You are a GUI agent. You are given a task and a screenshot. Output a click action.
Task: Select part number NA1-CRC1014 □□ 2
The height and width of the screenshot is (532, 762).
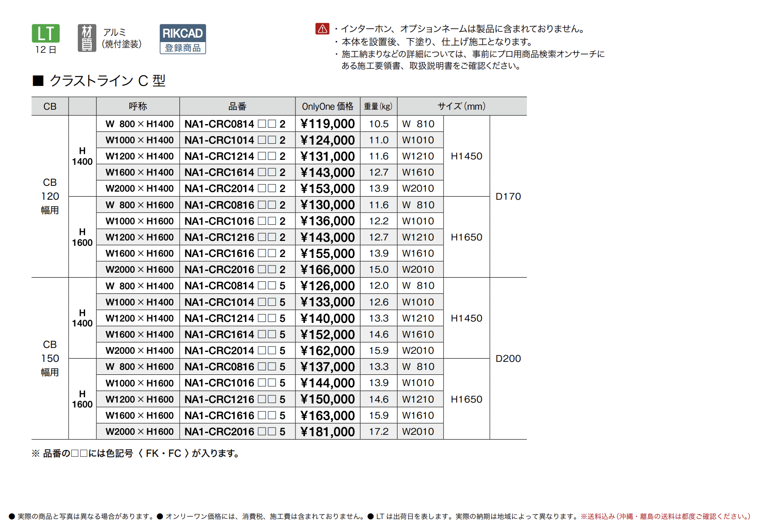235,140
